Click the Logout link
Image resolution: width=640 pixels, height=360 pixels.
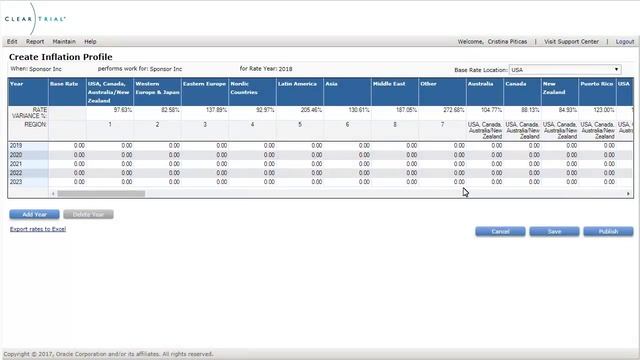click(x=624, y=42)
